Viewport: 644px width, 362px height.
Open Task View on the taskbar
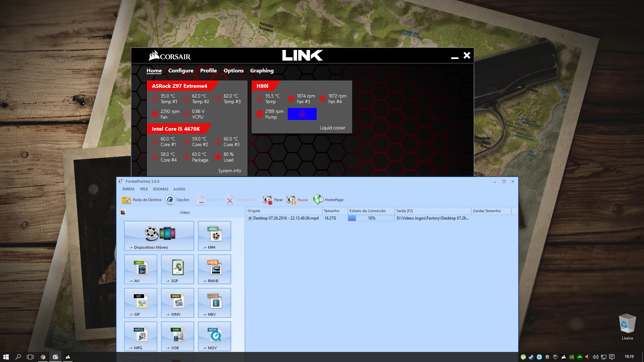[x=30, y=357]
